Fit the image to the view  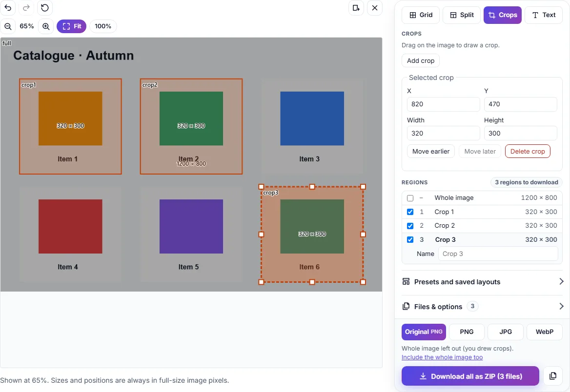click(72, 26)
